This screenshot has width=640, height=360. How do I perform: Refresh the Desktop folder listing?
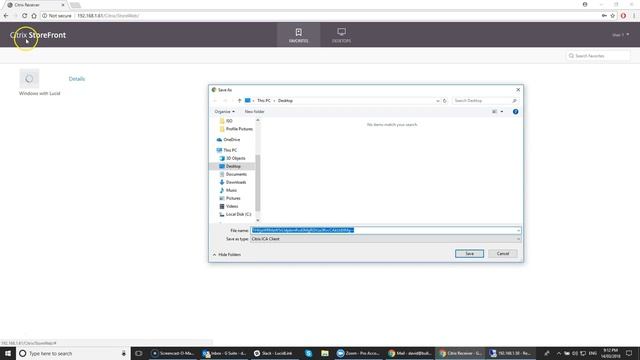click(445, 100)
